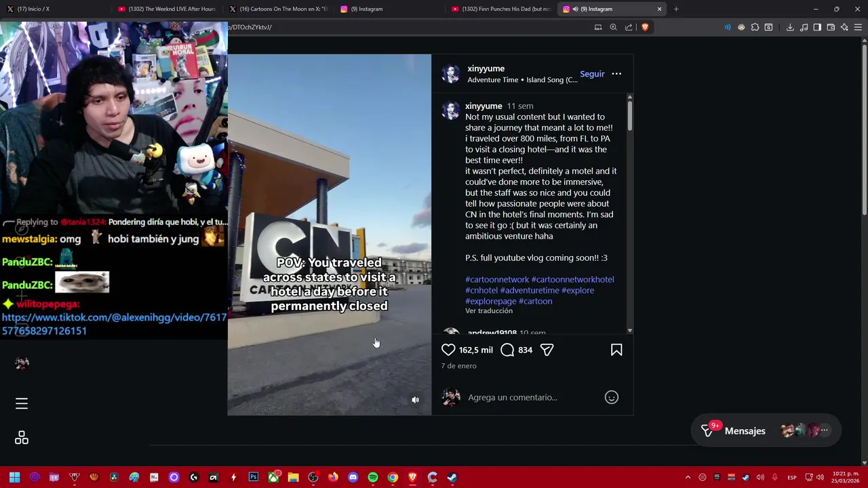Viewport: 868px width, 488px height.
Task: Open the #adventuretime hashtag
Action: point(530,290)
